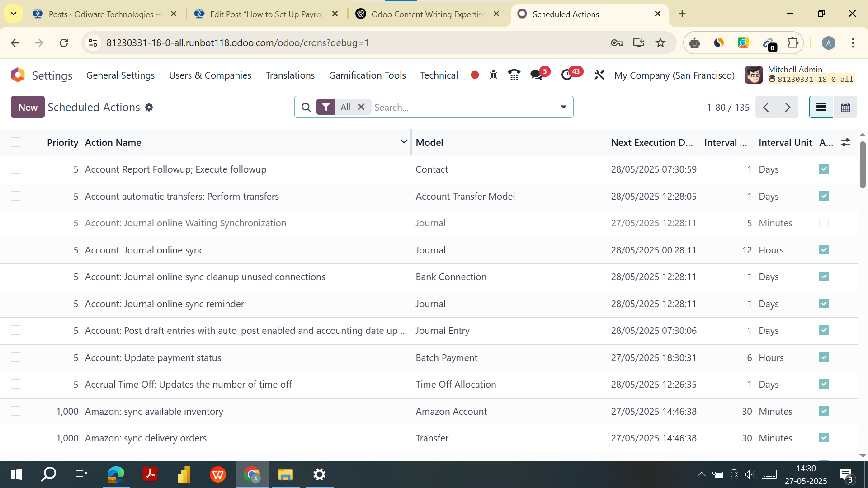868x488 pixels.
Task: Open the Technical menu
Action: pyautogui.click(x=438, y=75)
